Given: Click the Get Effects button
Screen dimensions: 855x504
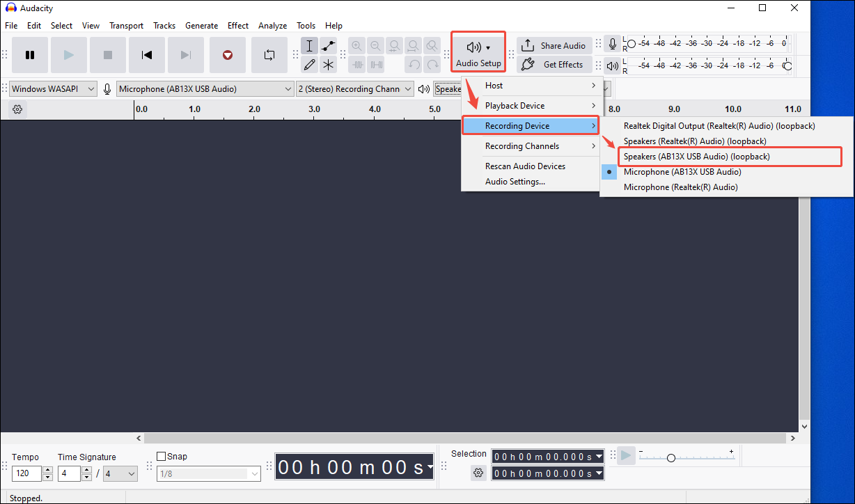Looking at the screenshot, I should click(554, 65).
